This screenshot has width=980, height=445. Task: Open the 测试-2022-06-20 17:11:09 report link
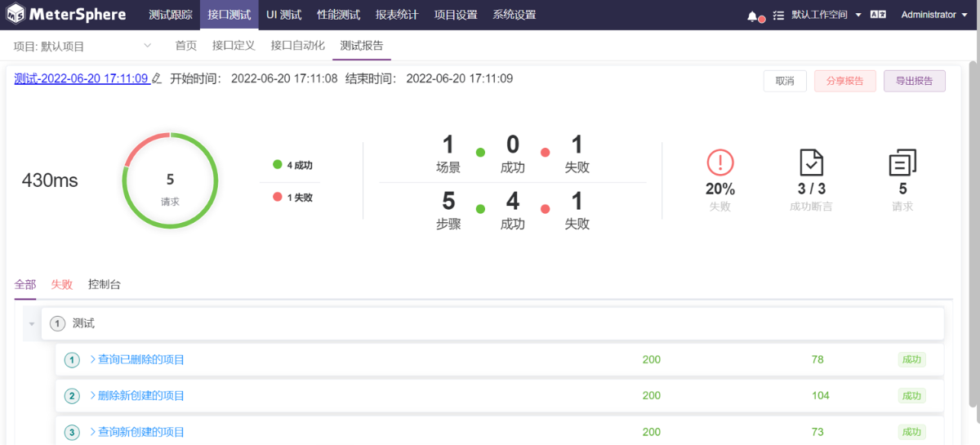(82, 79)
